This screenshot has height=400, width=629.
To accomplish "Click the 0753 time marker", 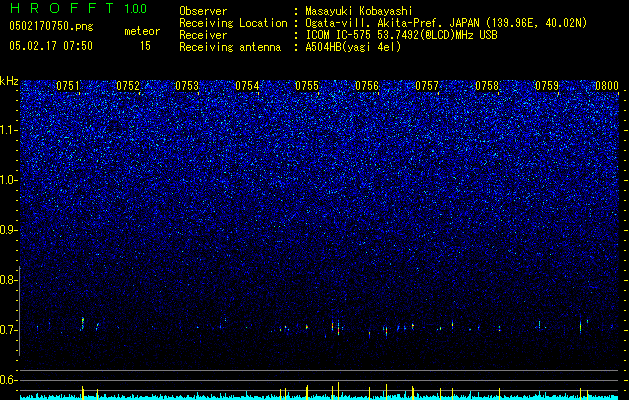I will pos(187,86).
